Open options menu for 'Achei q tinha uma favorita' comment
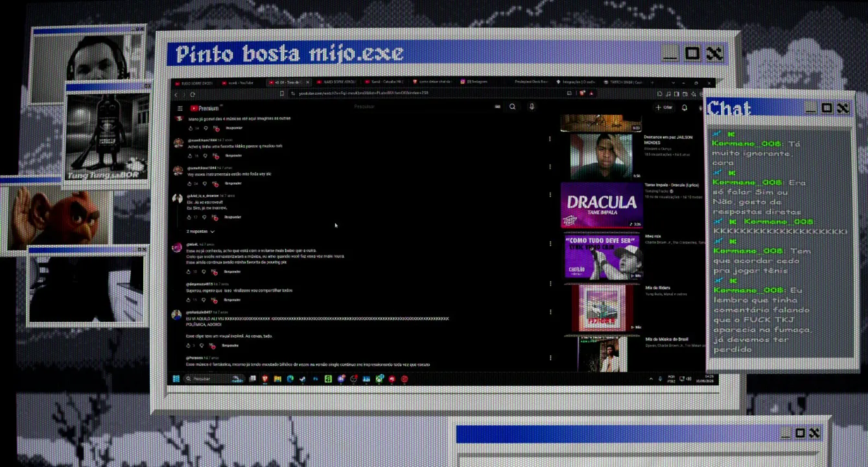The width and height of the screenshot is (868, 467). point(550,139)
